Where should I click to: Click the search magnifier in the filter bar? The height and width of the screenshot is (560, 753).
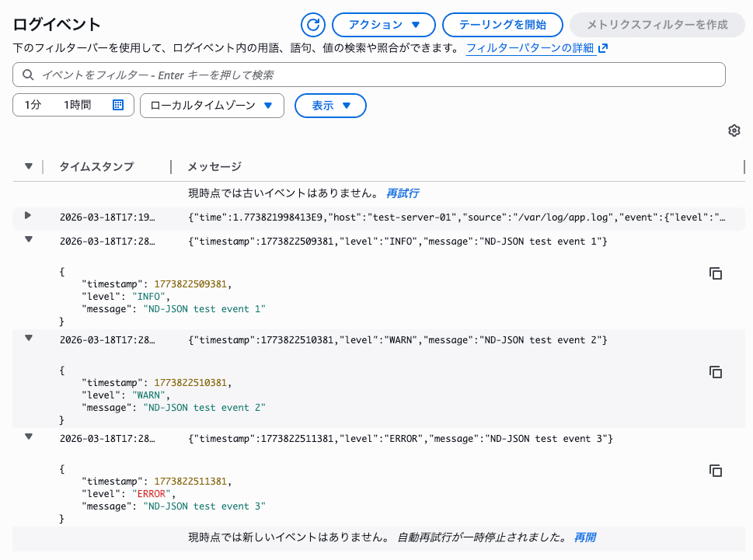(26, 75)
